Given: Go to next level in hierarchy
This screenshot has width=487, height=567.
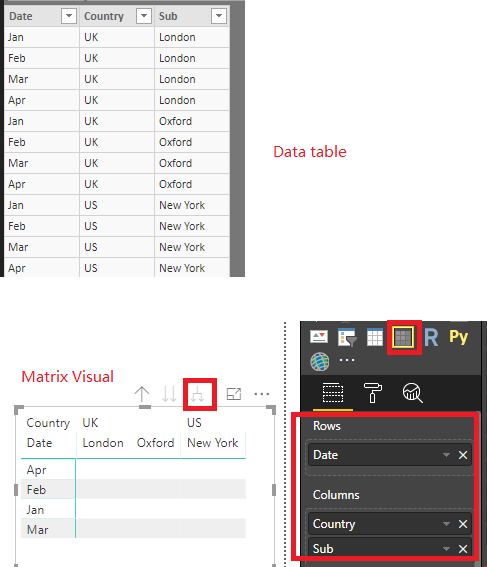Looking at the screenshot, I should (169, 394).
